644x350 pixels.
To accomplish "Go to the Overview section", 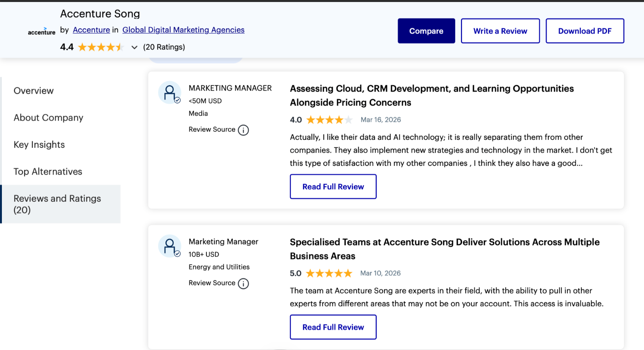I will 34,91.
